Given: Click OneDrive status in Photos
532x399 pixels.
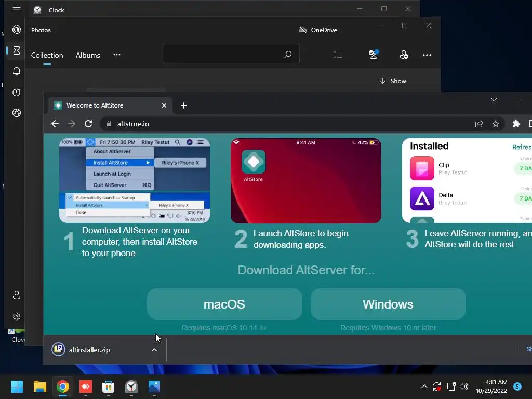Looking at the screenshot, I should point(318,30).
